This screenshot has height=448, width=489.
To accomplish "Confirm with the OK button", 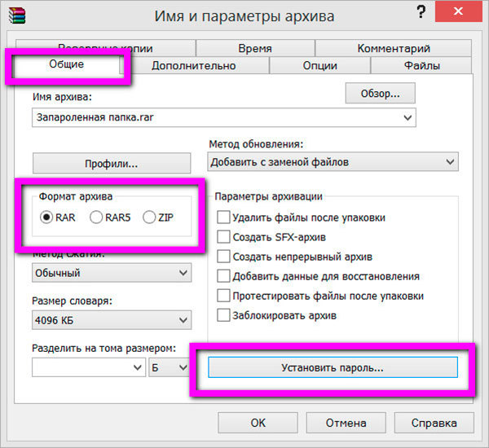I will point(258,423).
